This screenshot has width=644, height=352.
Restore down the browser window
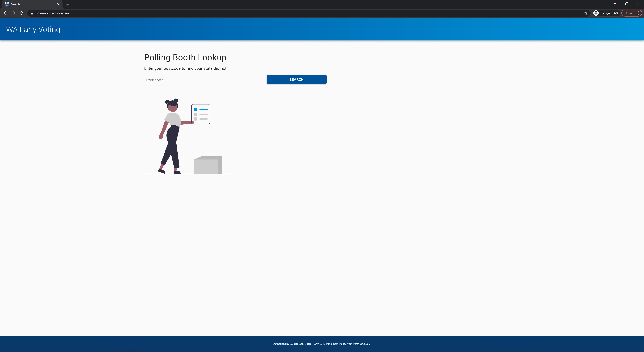point(627,4)
